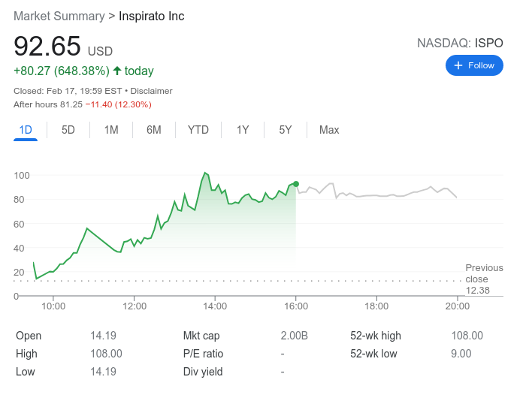Viewport: 532px width, 395px height.
Task: Click the chart peak near 14:00
Action: (x=204, y=173)
